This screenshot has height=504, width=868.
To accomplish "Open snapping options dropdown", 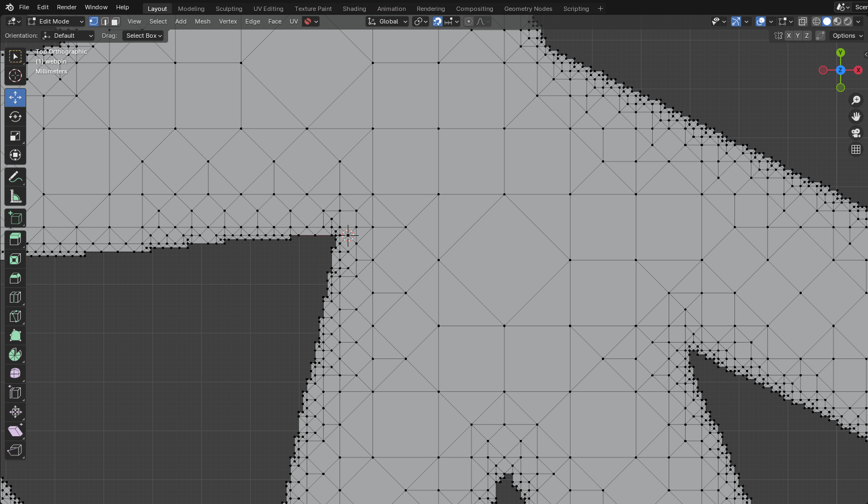I will tap(452, 21).
